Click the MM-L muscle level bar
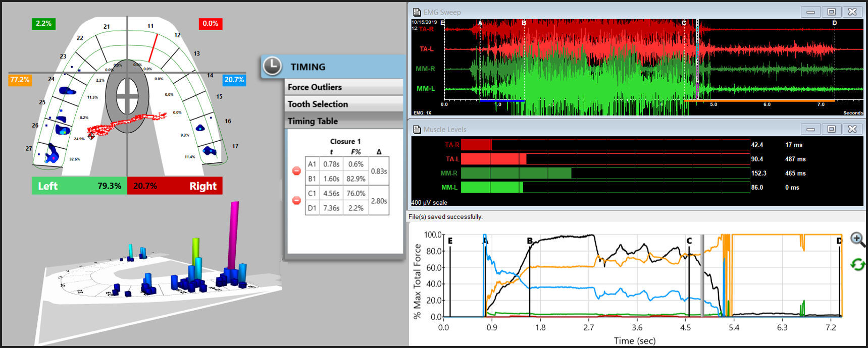The width and height of the screenshot is (868, 348). point(605,188)
